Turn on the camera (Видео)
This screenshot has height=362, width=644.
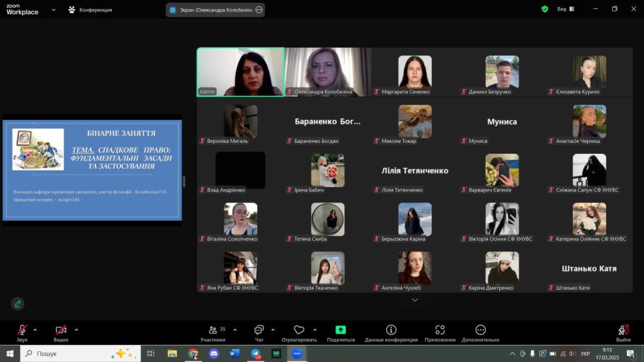pyautogui.click(x=61, y=330)
